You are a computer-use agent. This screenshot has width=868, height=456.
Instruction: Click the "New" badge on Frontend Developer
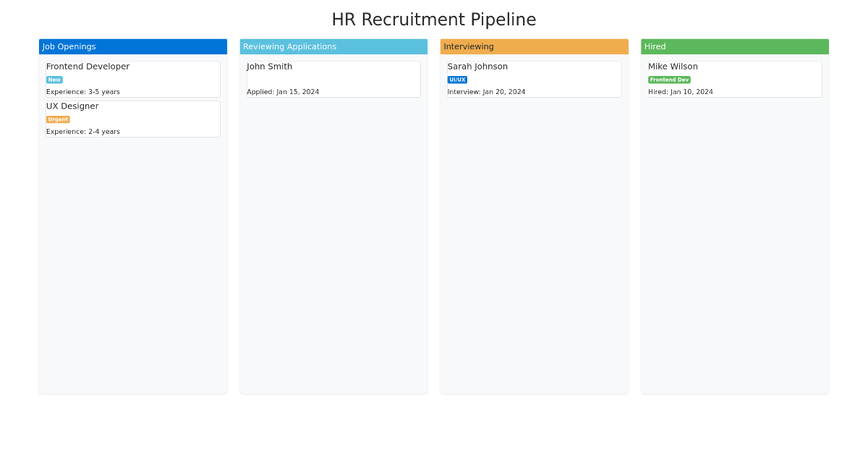(x=54, y=80)
